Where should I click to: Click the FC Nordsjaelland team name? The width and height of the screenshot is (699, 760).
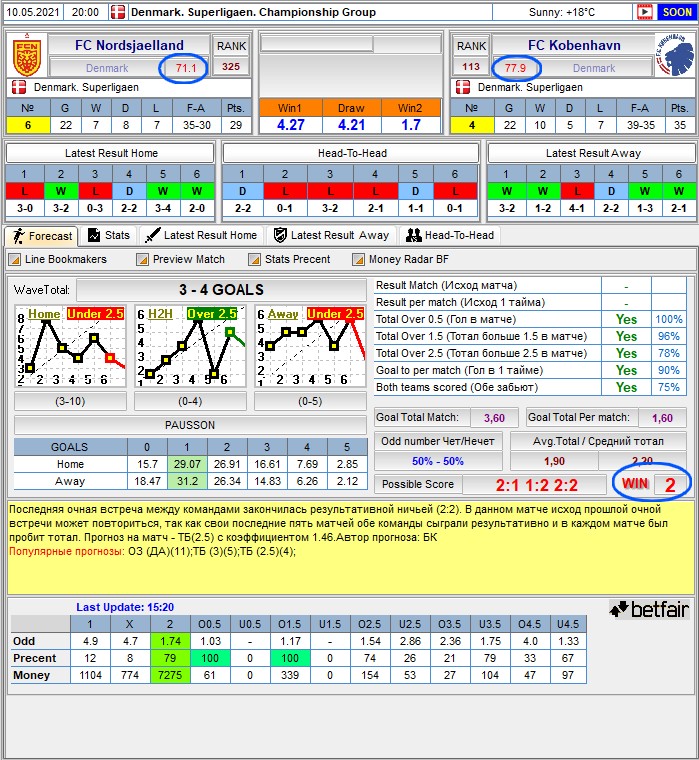tap(129, 45)
